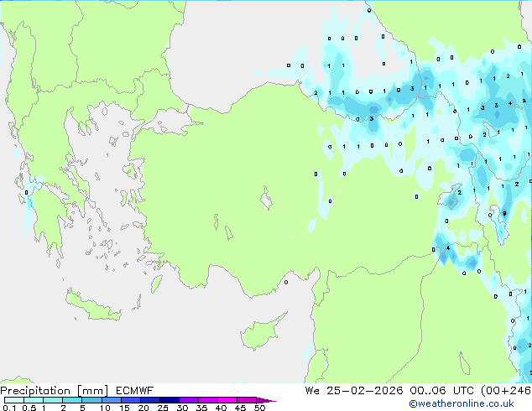
Task: Click the 45–50 mm legend color swatch
Action: tap(247, 400)
